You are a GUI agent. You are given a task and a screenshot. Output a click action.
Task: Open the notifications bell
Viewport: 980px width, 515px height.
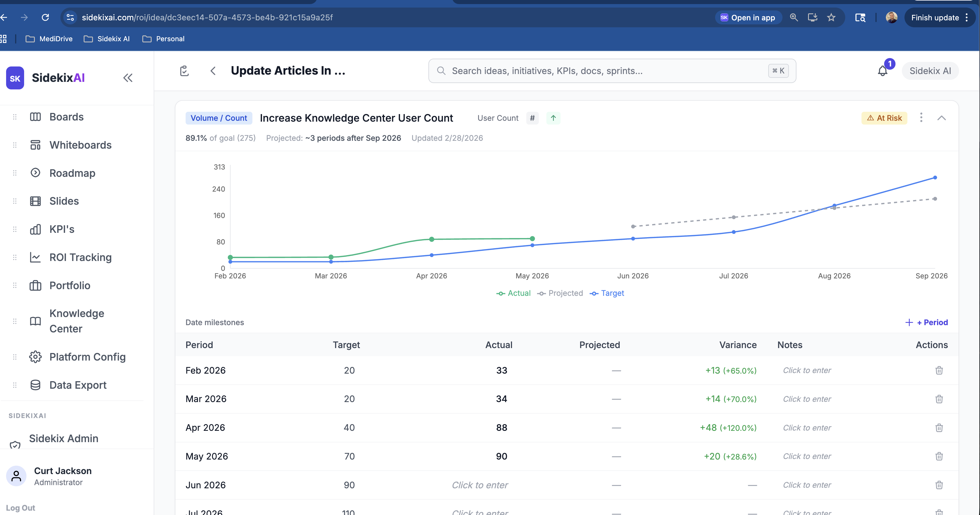click(x=883, y=71)
